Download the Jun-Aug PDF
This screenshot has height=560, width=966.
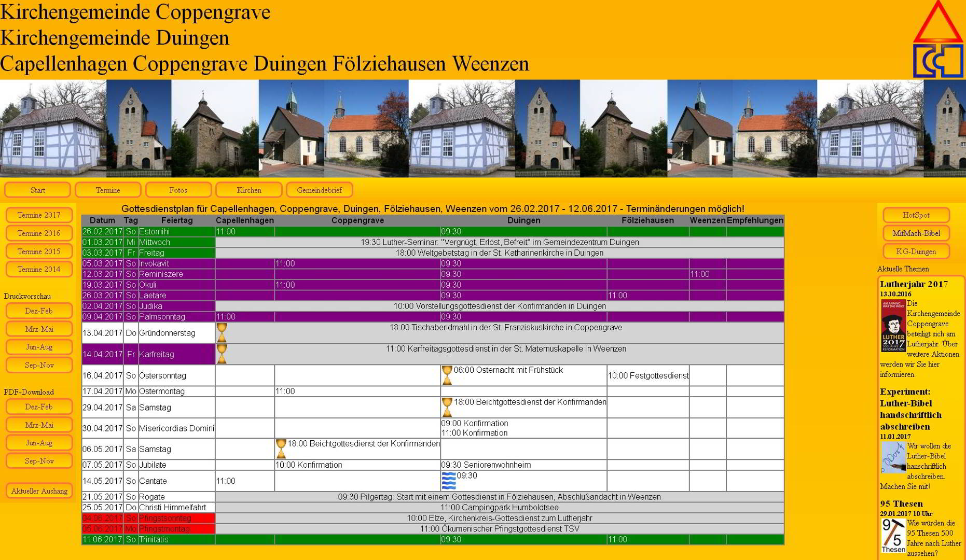click(x=38, y=442)
